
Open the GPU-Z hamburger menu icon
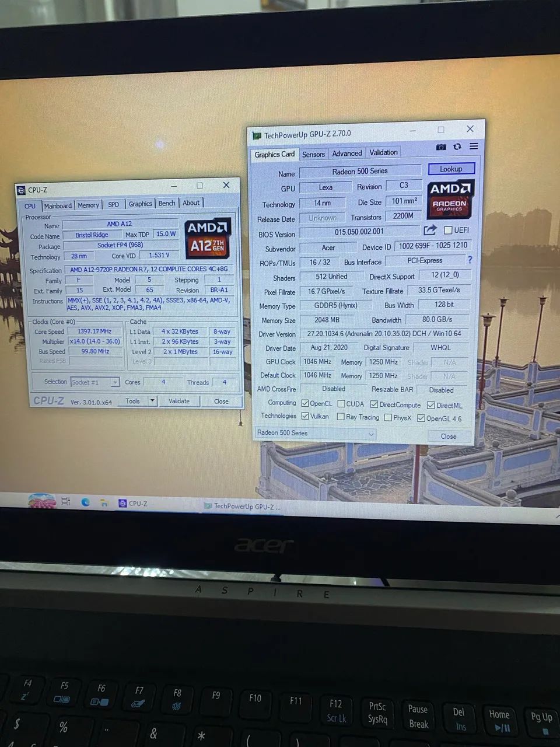[474, 146]
